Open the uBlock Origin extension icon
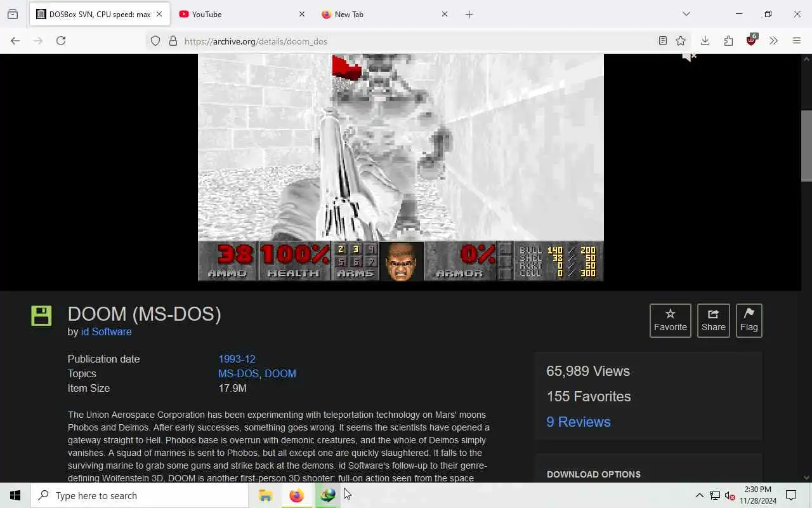Viewport: 812px width, 508px height. click(752, 41)
